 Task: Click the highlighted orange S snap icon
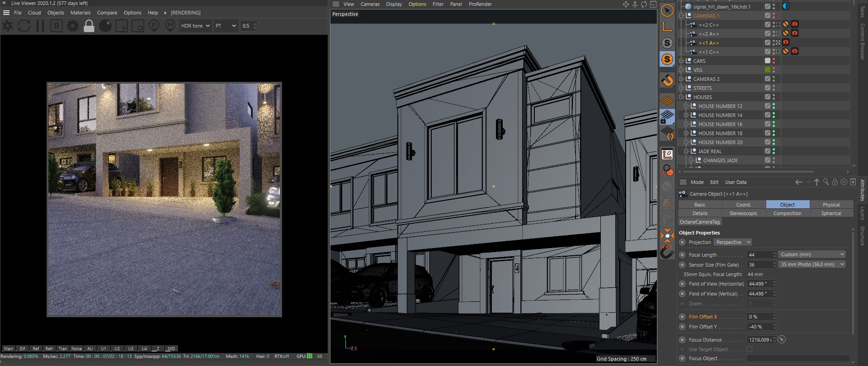pyautogui.click(x=667, y=59)
